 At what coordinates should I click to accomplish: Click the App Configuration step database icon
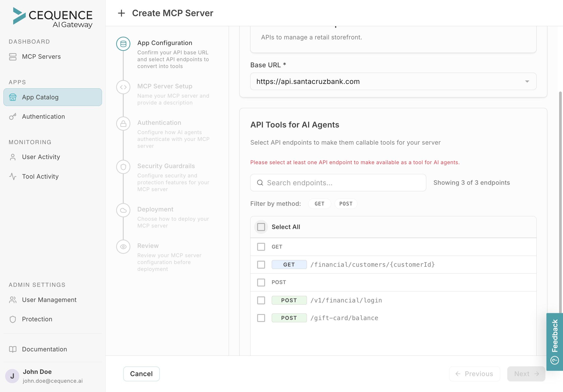coord(123,44)
